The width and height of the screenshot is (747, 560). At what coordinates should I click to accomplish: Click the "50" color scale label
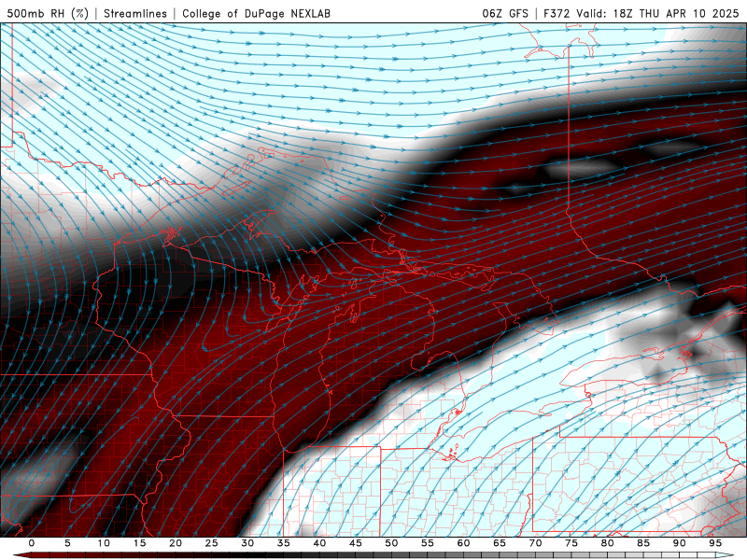391,543
